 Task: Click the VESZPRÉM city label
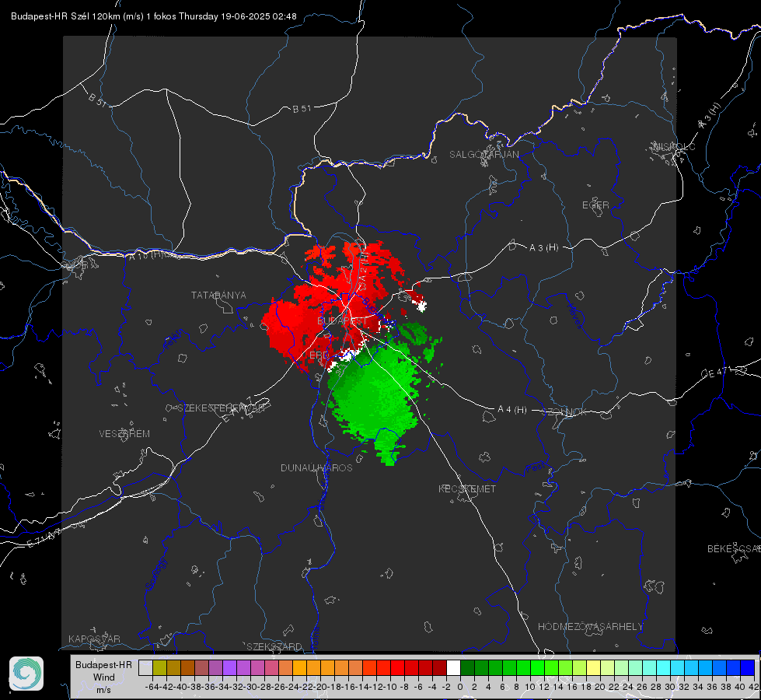[x=124, y=434]
